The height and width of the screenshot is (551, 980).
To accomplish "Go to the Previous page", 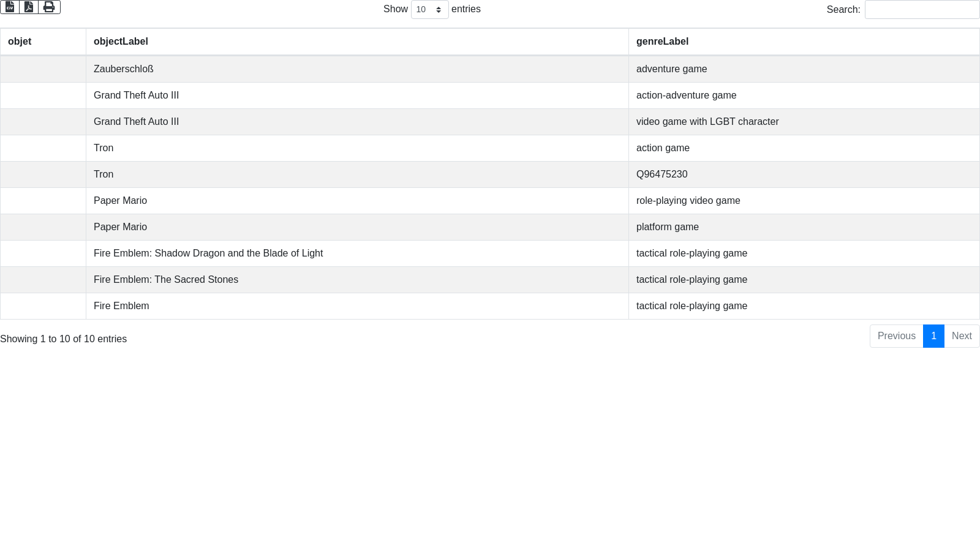I will click(896, 336).
